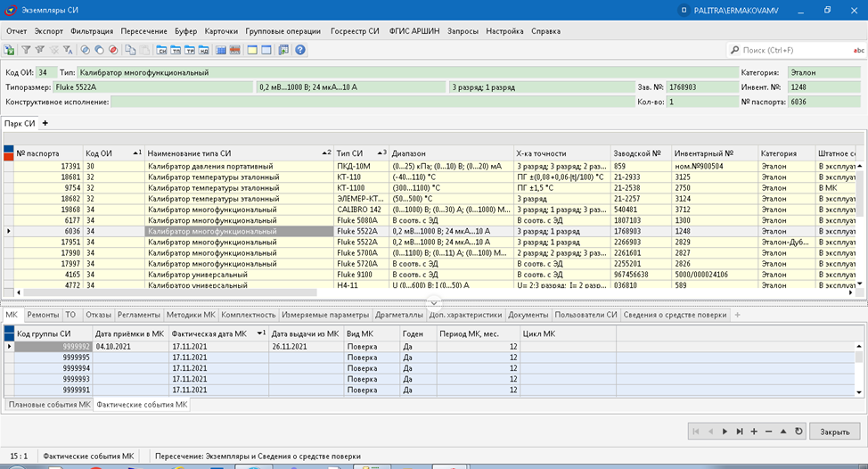Add a new detail tab after Сведения
The width and height of the screenshot is (868, 469).
[737, 315]
